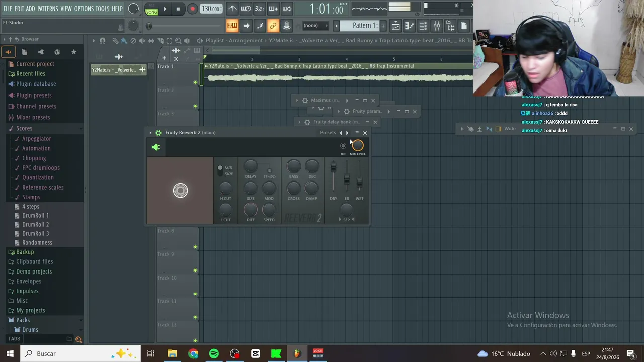Viewport: 644px width, 362px height.
Task: Open the PATTERNS menu
Action: click(48, 9)
